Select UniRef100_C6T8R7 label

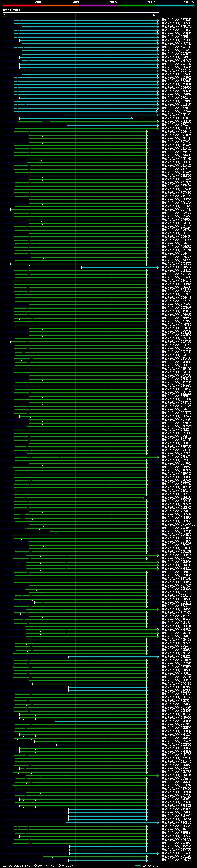click(177, 464)
